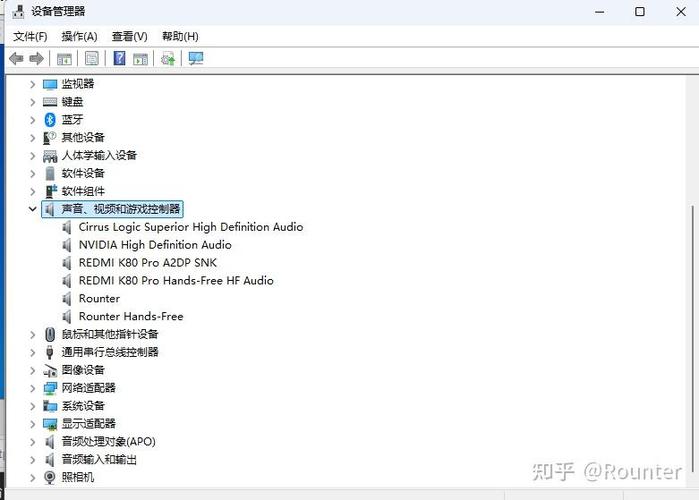Select the 声音、视频和游戏控制器 category label
Screen dimensions: 699x500
121,209
